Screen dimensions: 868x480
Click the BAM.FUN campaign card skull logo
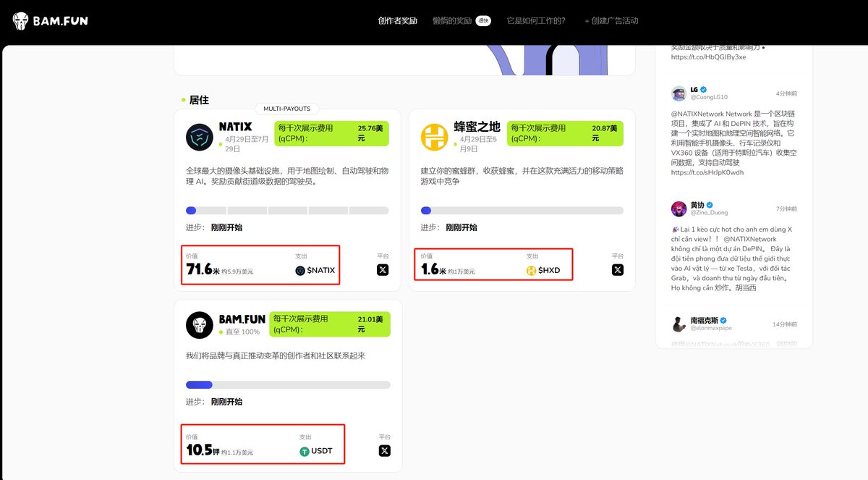[200, 326]
